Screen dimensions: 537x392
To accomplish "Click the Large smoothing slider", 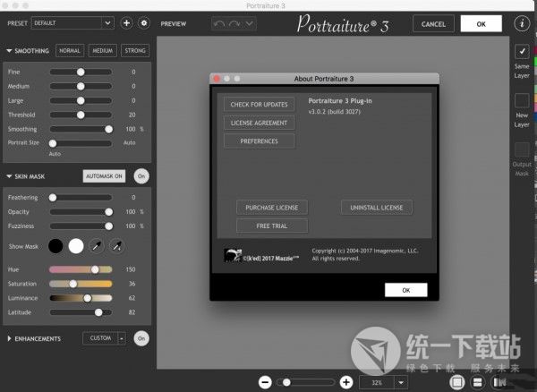I will [x=81, y=100].
